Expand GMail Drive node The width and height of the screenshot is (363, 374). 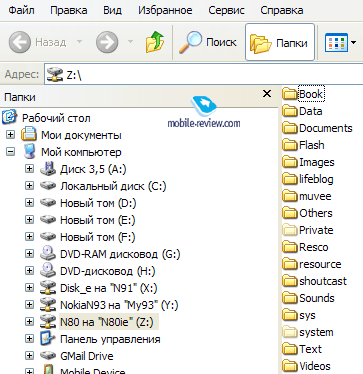pyautogui.click(x=29, y=356)
